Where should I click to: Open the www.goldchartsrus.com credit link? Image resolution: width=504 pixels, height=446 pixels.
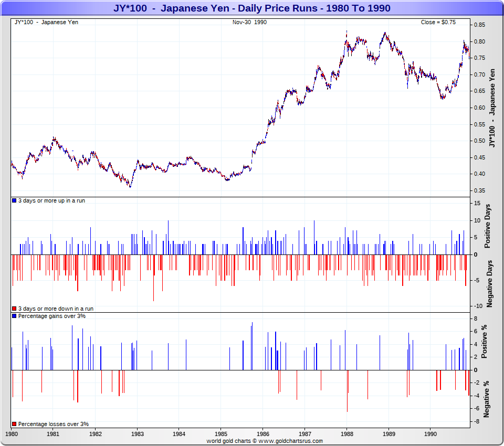[x=290, y=441]
